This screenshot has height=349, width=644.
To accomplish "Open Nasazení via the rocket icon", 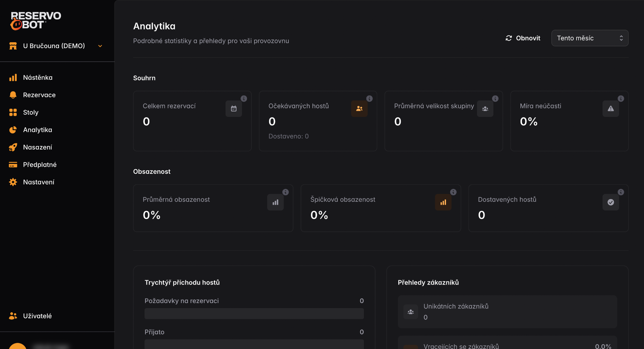I will point(13,147).
